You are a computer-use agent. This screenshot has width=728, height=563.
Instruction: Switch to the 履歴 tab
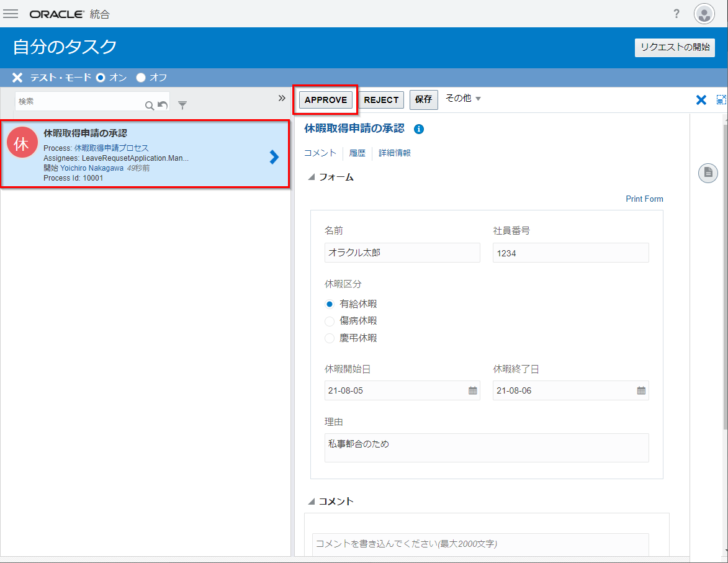click(357, 153)
